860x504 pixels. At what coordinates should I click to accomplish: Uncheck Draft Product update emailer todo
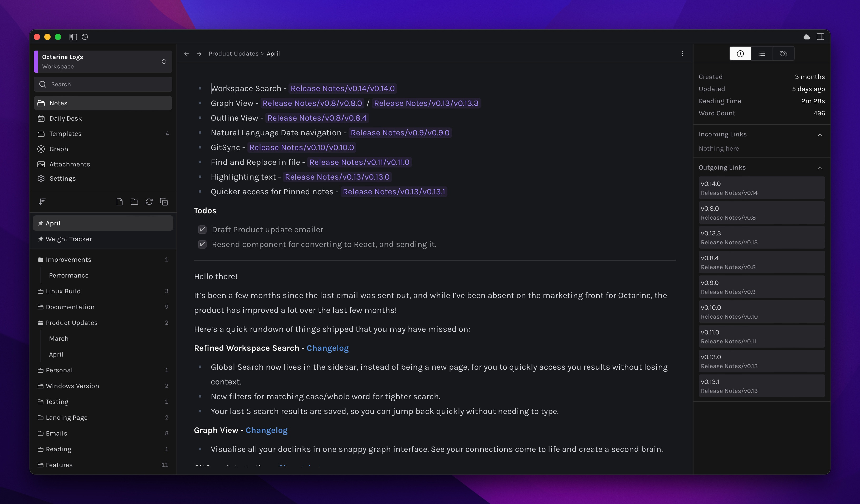(x=202, y=230)
